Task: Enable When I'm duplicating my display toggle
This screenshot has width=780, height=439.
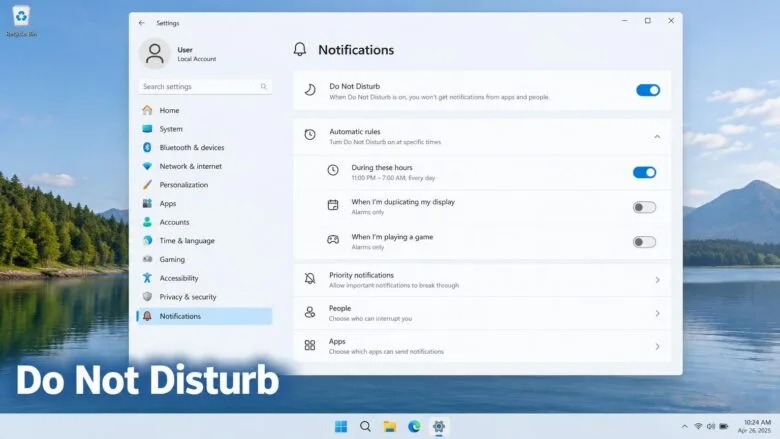Action: (644, 207)
